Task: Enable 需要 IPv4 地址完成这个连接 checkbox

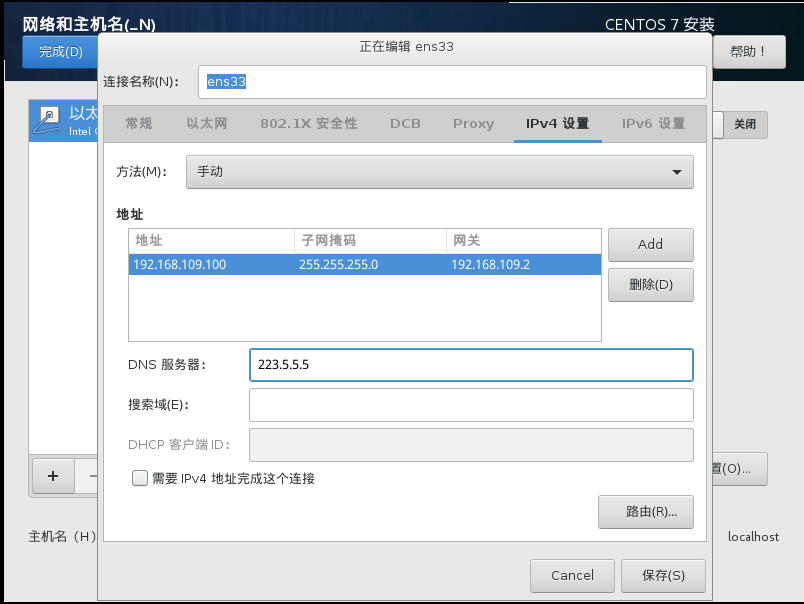Action: (140, 478)
